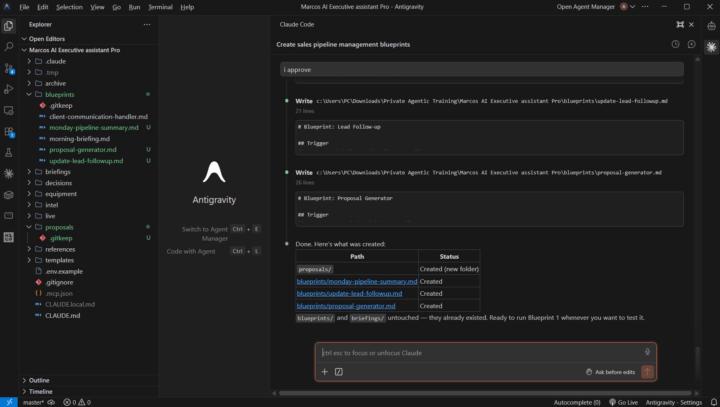Open the Help menu
Viewport: 720px width, 407px height.
(187, 7)
